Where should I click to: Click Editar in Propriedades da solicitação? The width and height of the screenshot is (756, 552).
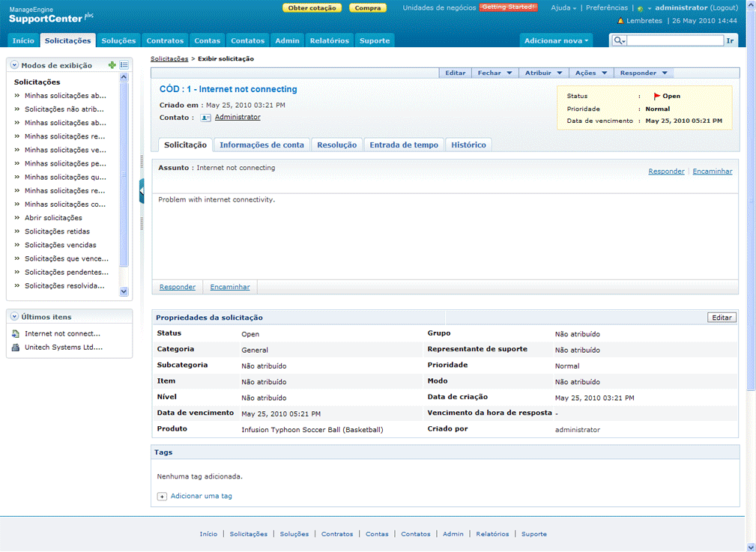[722, 318]
